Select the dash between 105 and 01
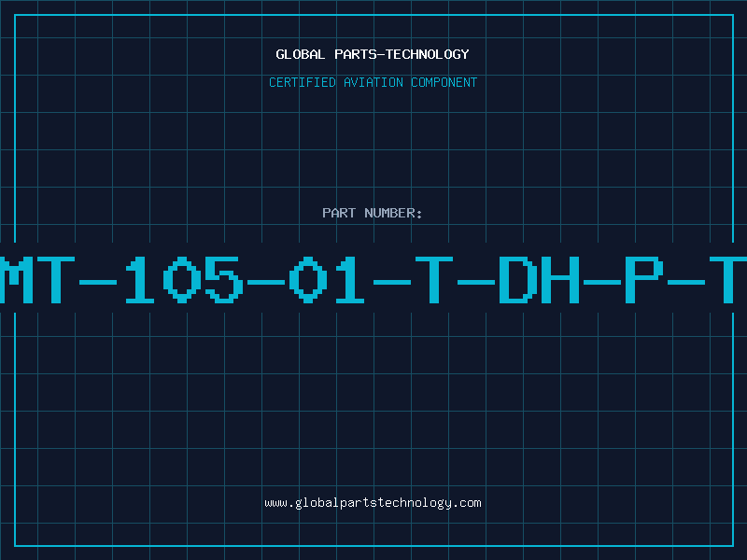Image resolution: width=747 pixels, height=560 pixels. tap(266, 283)
